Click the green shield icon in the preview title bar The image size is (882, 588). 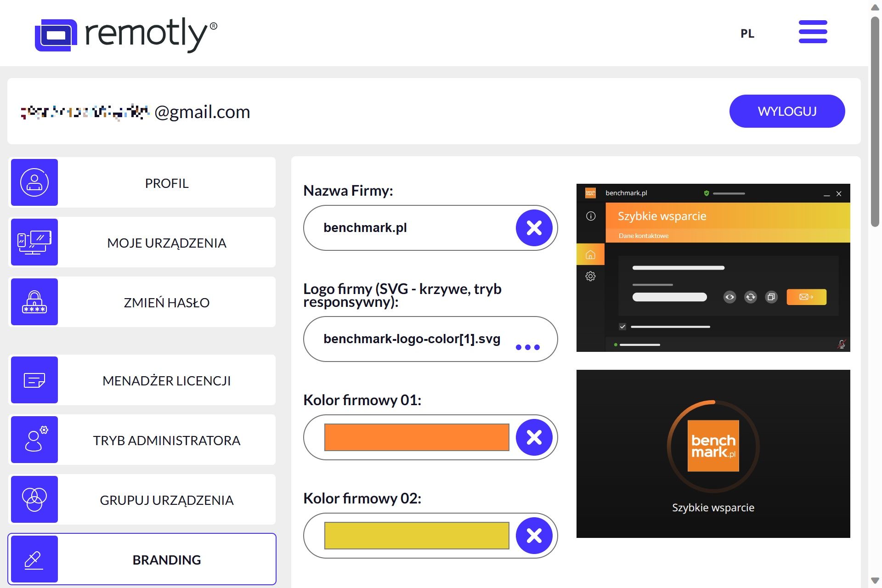click(x=707, y=193)
